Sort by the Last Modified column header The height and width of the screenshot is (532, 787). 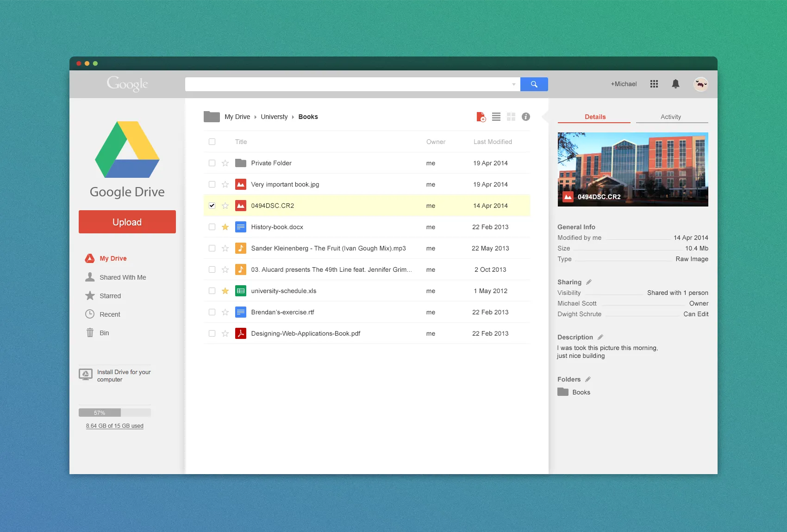pos(493,142)
